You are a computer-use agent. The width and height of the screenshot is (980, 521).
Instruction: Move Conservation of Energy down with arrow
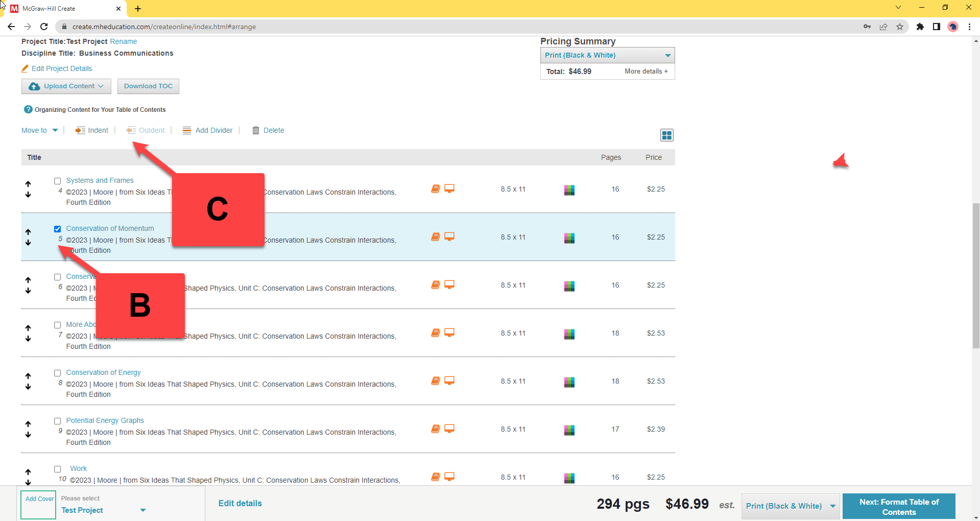click(x=28, y=387)
